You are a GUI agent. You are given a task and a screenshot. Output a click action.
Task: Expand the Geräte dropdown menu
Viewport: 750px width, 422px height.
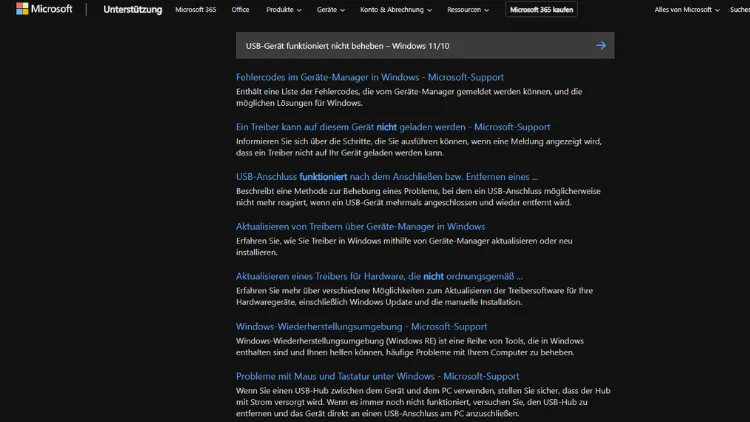tap(331, 10)
